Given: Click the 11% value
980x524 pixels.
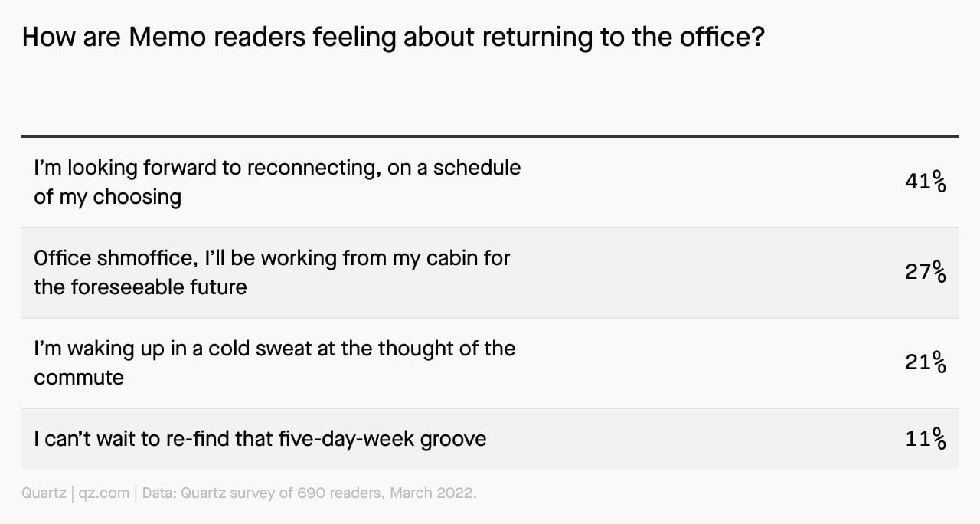Looking at the screenshot, I should coord(926,439).
